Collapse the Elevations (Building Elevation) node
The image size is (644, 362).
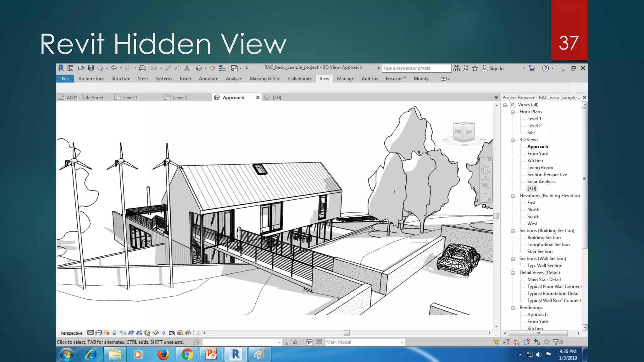pyautogui.click(x=513, y=196)
